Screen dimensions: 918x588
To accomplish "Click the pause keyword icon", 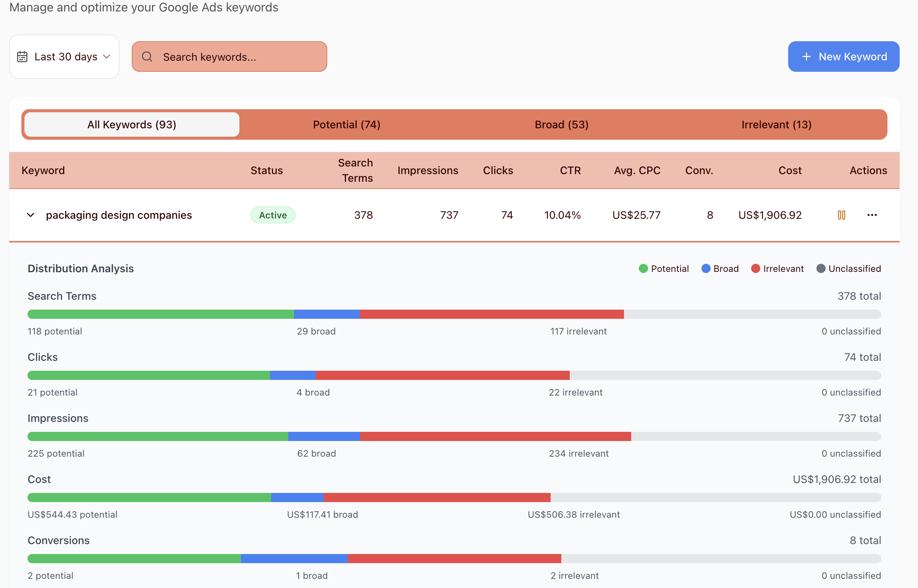I will 841,215.
